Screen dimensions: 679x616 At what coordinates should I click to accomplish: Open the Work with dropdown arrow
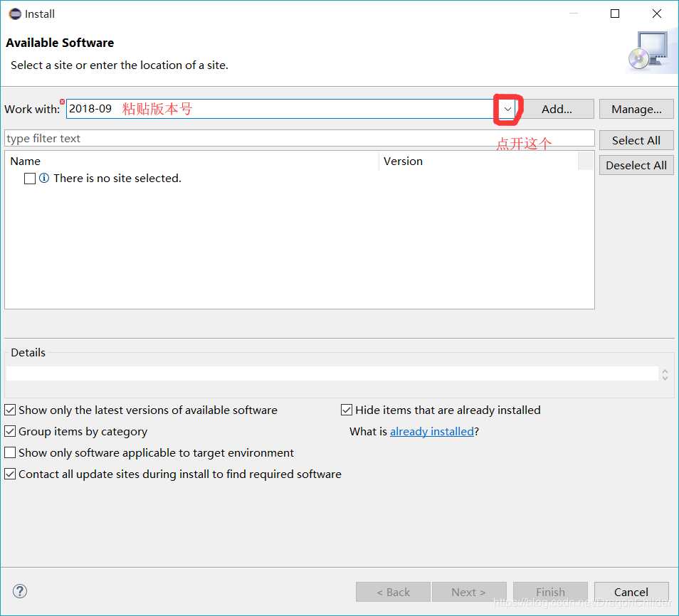507,109
